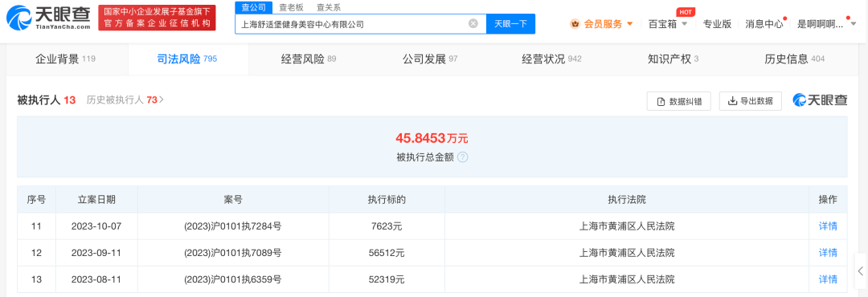This screenshot has width=868, height=297.
Task: Switch to the 查关系 search tab
Action: pyautogui.click(x=329, y=7)
